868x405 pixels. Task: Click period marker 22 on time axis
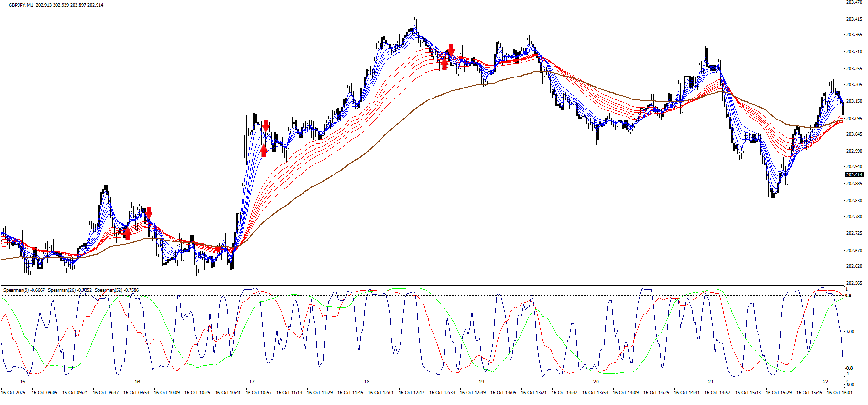(x=825, y=382)
